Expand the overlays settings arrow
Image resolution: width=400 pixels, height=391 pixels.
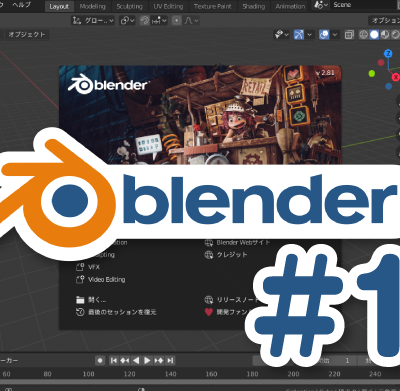pyautogui.click(x=335, y=34)
